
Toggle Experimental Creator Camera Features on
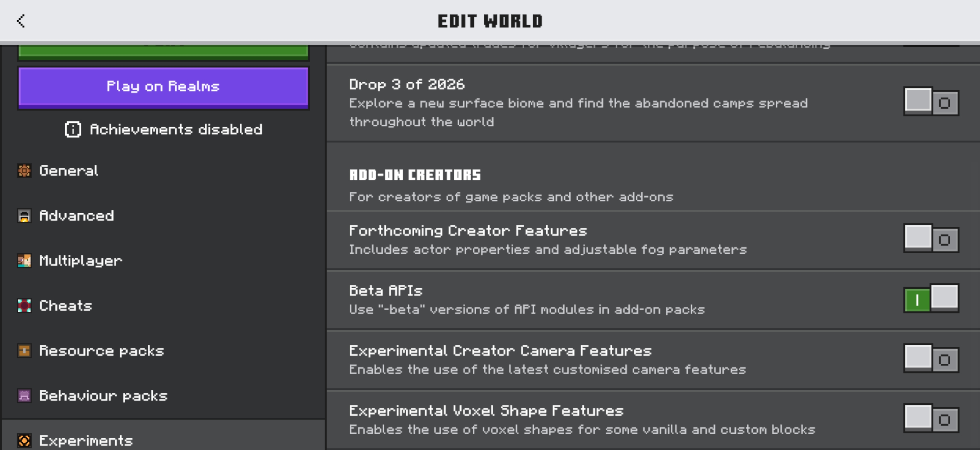point(931,359)
